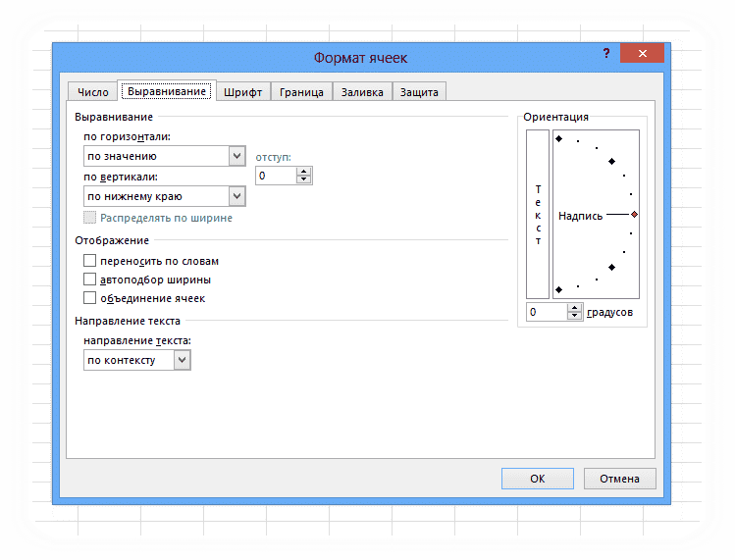The image size is (735, 560).
Task: Decrease градусов with the down arrow
Action: pyautogui.click(x=575, y=316)
